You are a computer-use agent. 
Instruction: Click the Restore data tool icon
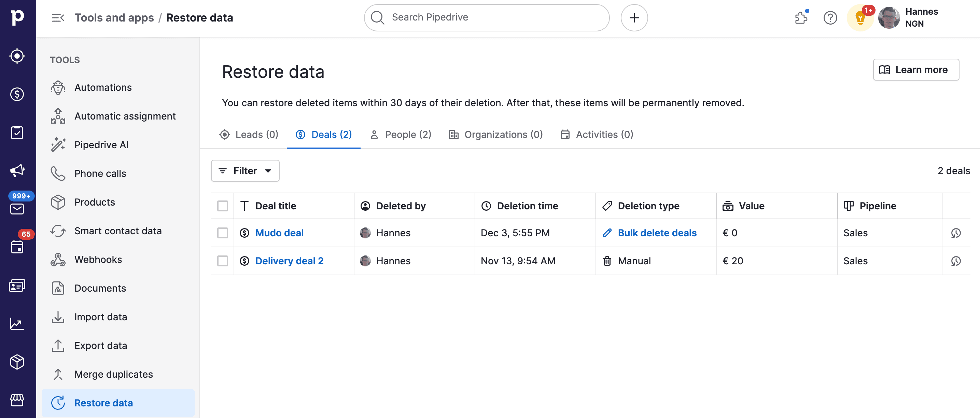click(57, 402)
